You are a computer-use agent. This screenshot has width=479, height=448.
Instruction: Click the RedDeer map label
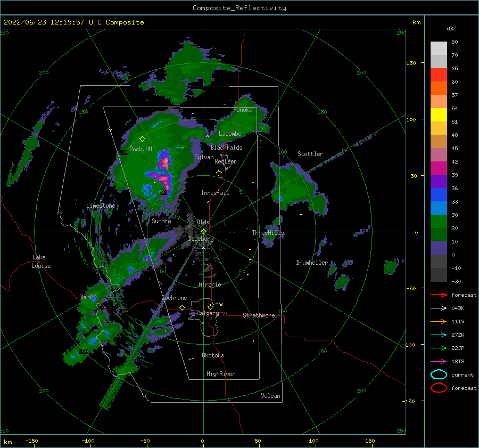click(x=226, y=161)
